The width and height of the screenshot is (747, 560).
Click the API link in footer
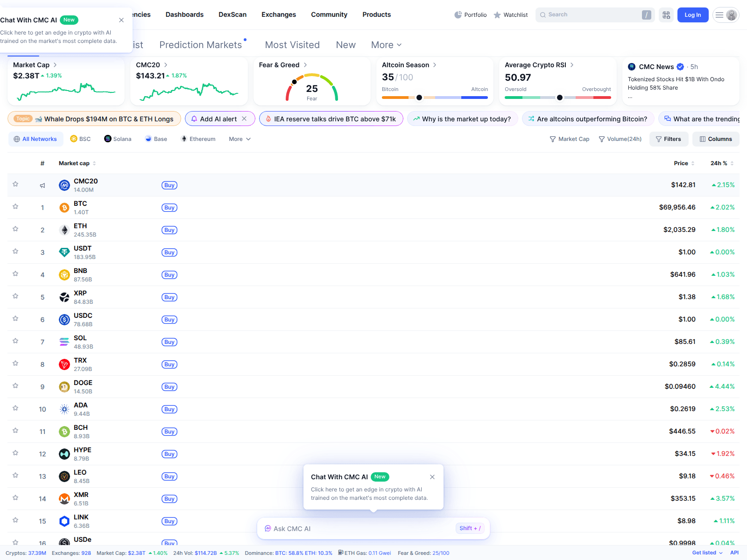[x=734, y=553]
